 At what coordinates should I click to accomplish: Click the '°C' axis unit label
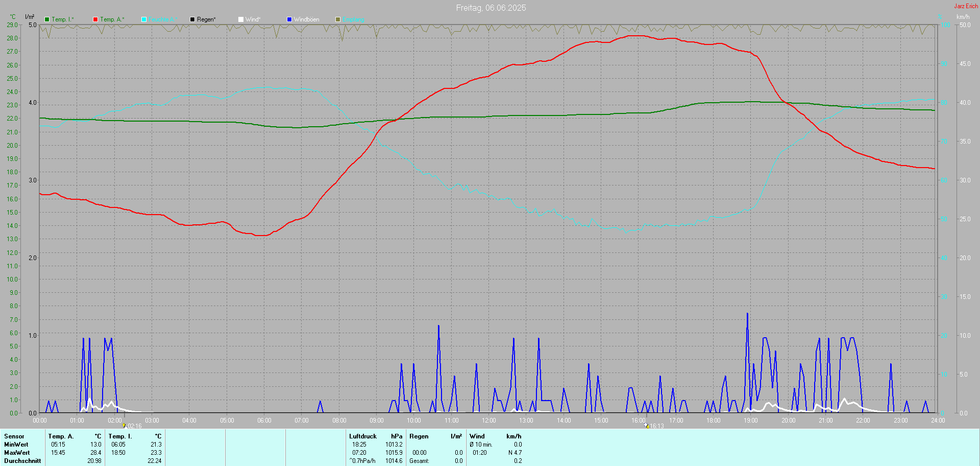(x=13, y=17)
